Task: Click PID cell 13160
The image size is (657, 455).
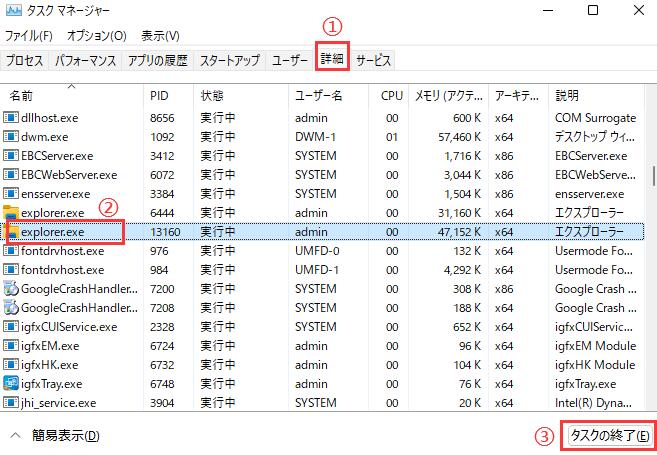Action: point(165,232)
